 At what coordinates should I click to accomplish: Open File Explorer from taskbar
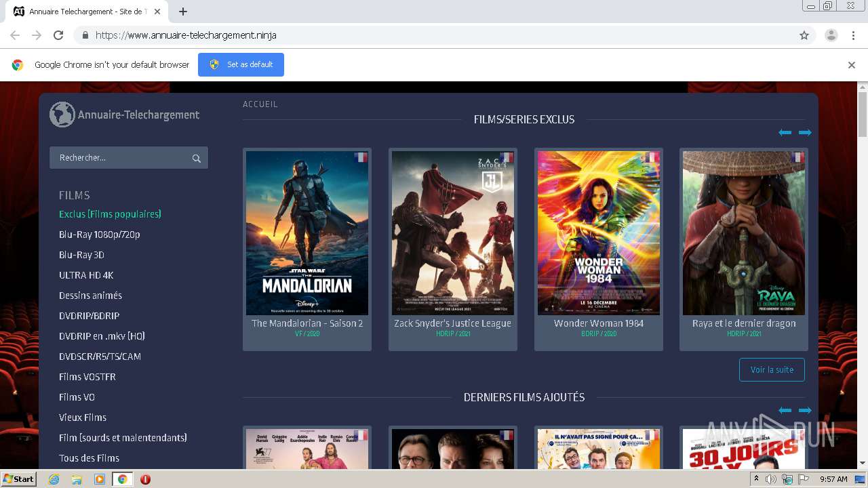click(77, 479)
